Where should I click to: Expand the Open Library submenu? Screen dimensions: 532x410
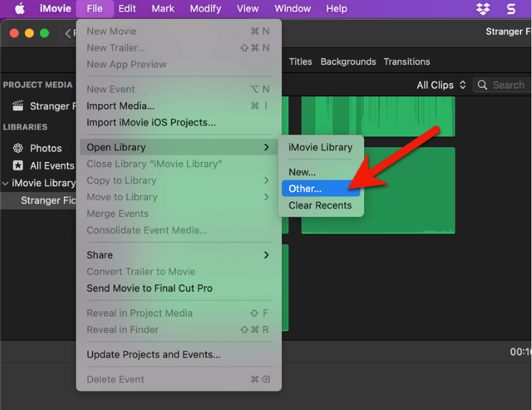179,147
